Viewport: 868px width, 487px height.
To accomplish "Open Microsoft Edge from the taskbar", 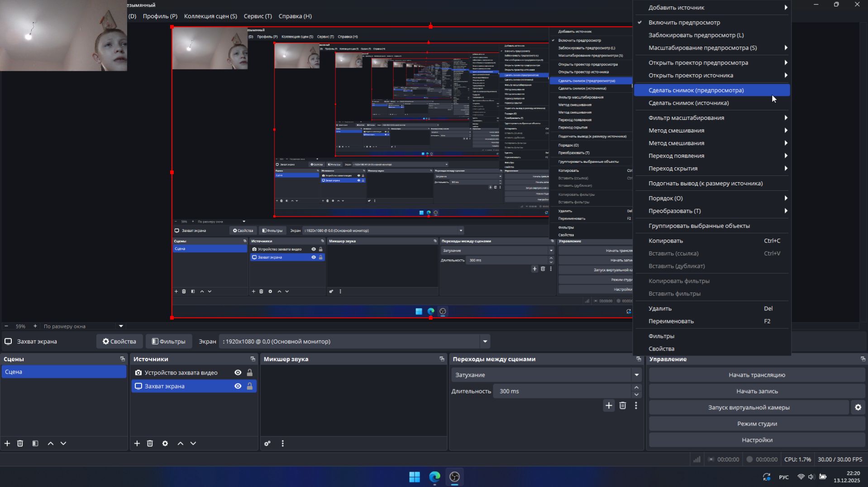I will [434, 477].
